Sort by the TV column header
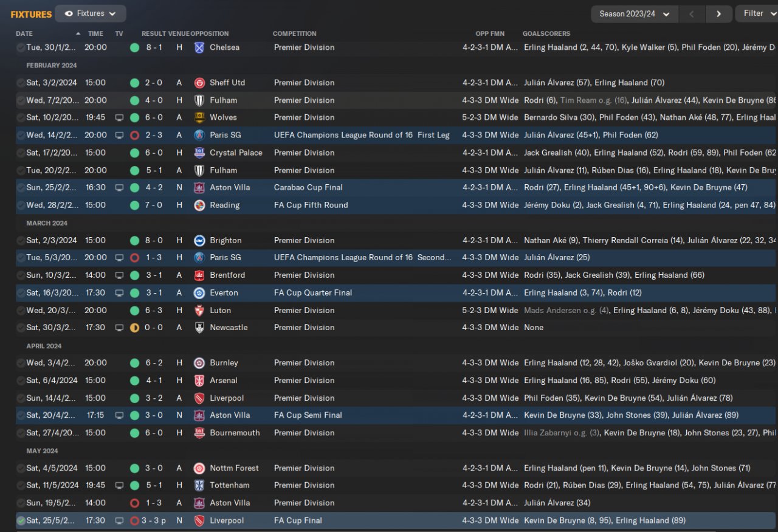 click(x=119, y=34)
